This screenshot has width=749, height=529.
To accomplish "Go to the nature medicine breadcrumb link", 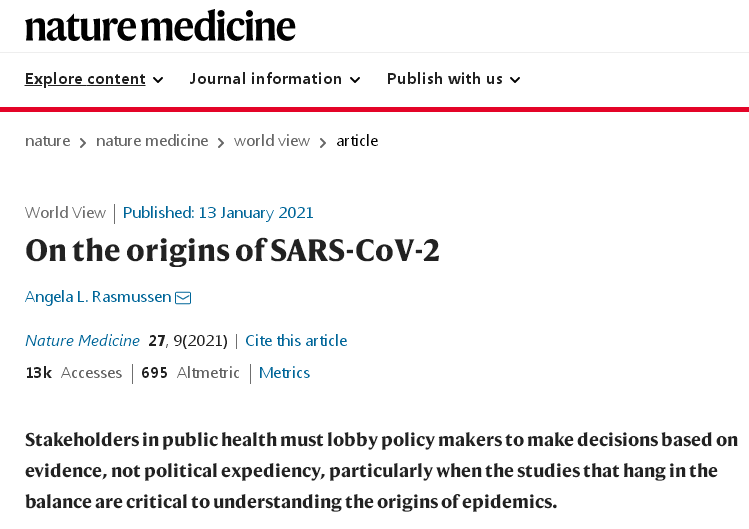I will point(152,141).
